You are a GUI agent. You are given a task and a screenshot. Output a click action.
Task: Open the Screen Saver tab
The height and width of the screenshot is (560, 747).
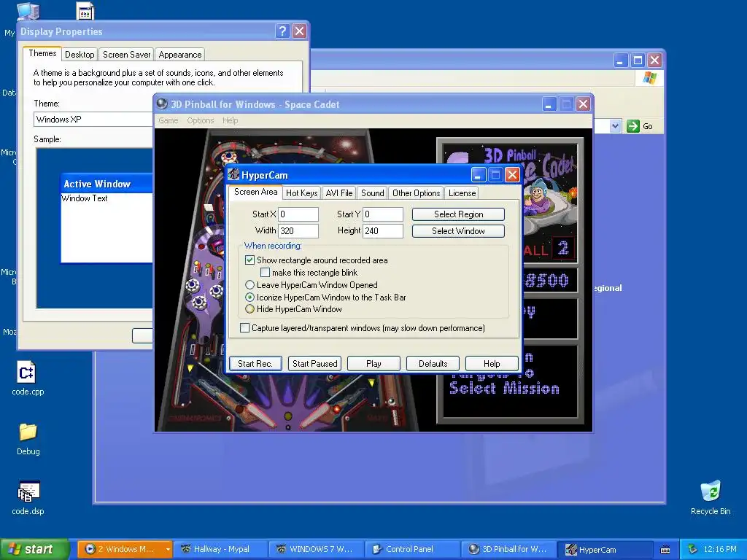[x=126, y=54]
